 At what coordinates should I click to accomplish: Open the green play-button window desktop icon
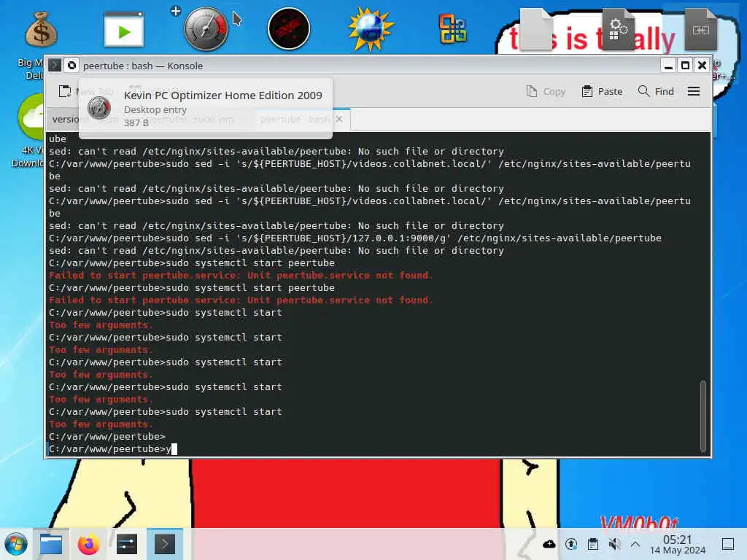pos(124,29)
